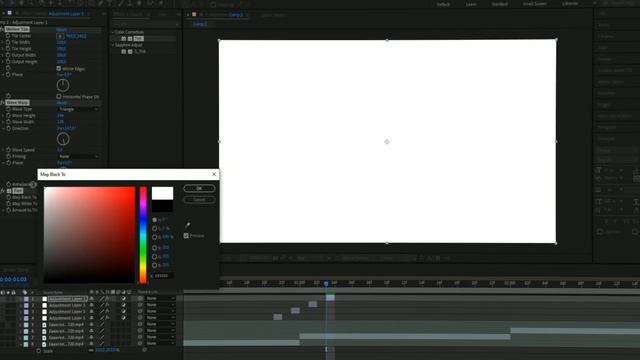The image size is (640, 360).
Task: Toggle stopwatch for Tile Center property
Action: pos(8,36)
